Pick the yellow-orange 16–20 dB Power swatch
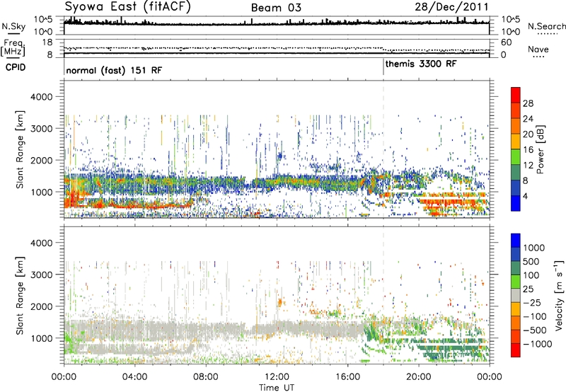This screenshot has width=566, height=392. coord(516,142)
